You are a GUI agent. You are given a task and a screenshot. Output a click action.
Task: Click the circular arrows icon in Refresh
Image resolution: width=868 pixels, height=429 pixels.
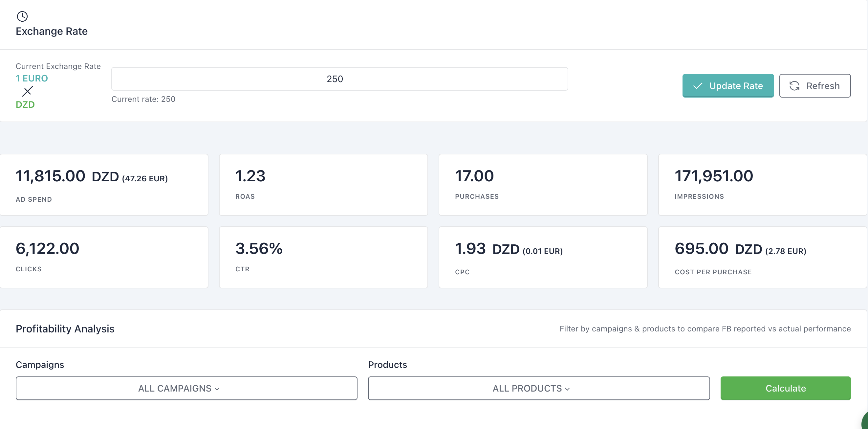pos(794,86)
